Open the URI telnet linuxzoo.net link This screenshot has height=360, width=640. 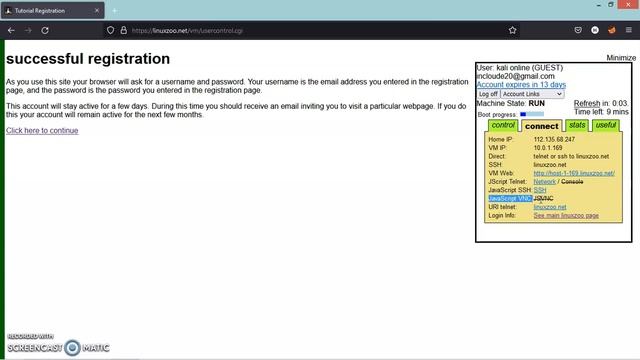550,207
